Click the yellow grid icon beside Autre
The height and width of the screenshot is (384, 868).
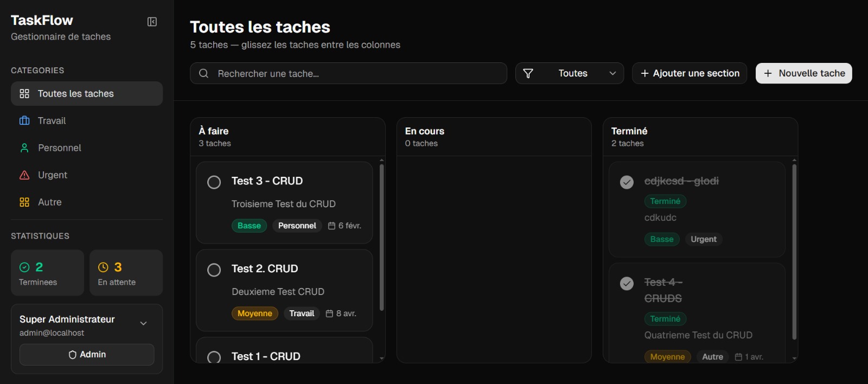24,202
